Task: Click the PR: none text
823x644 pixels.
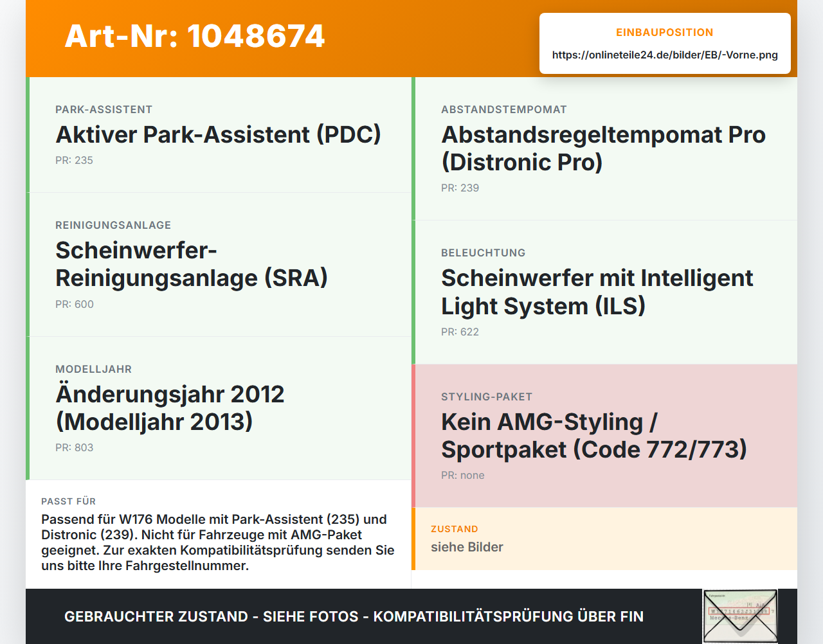Action: point(463,475)
